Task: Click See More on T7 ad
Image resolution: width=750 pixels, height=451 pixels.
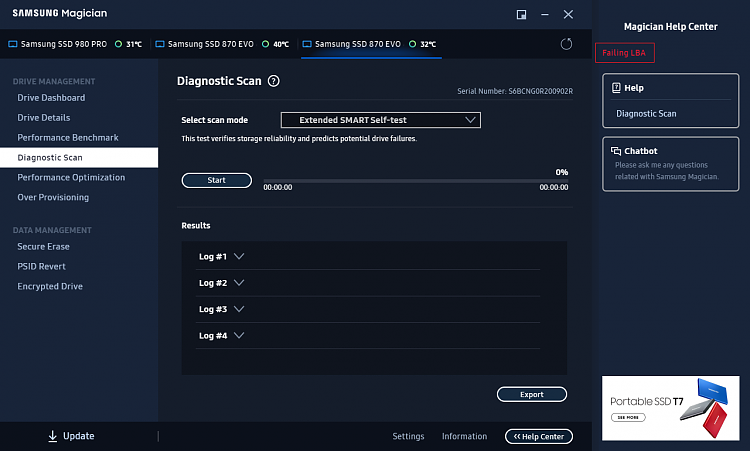Action: point(628,418)
